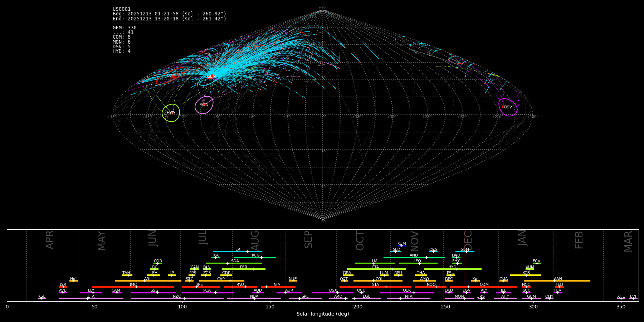The height and width of the screenshot is (322, 644).
Task: Click the GEM radiant label on map
Action: [211, 77]
